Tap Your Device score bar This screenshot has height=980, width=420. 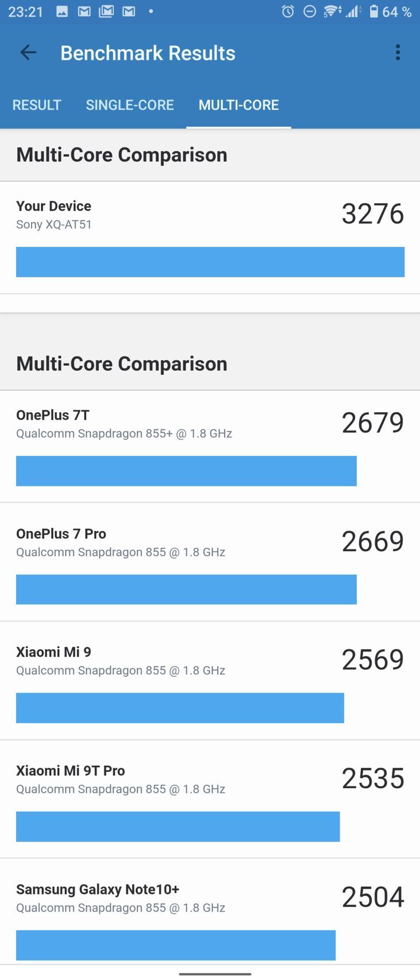pos(210,262)
